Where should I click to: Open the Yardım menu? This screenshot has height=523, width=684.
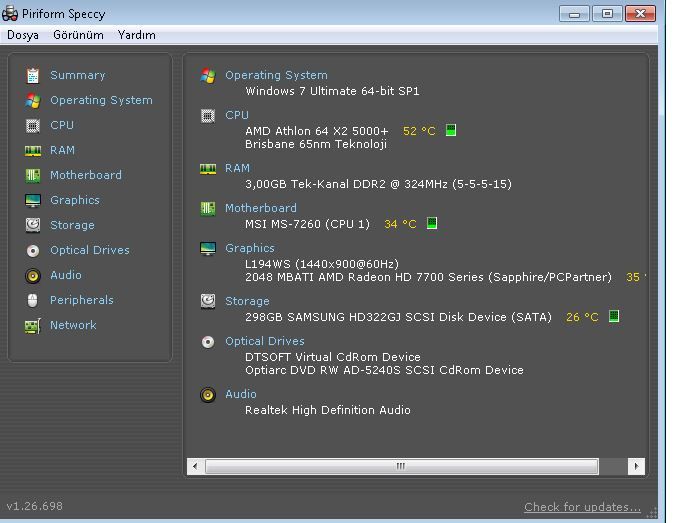(x=137, y=35)
